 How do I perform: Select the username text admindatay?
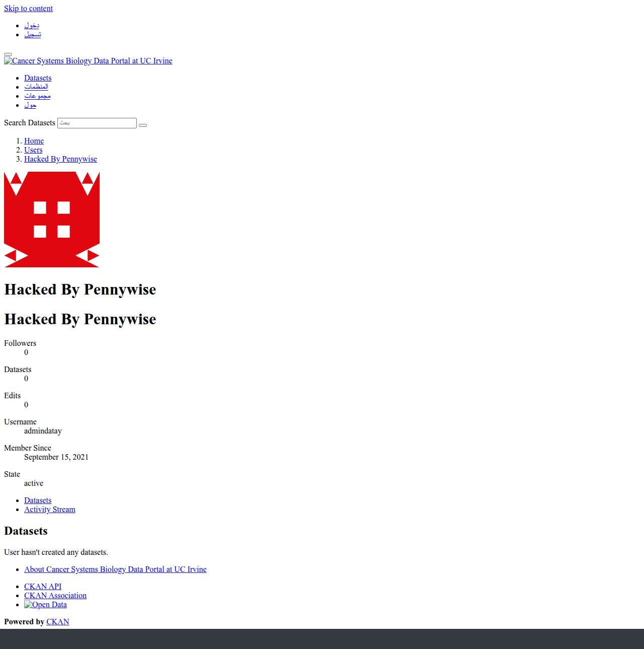(x=43, y=431)
